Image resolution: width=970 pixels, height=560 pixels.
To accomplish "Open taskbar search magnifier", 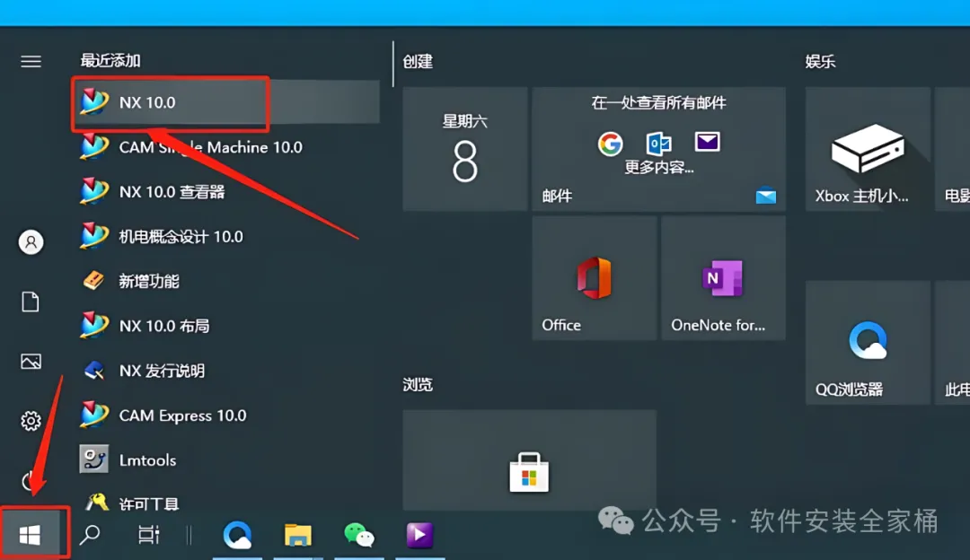I will (90, 535).
